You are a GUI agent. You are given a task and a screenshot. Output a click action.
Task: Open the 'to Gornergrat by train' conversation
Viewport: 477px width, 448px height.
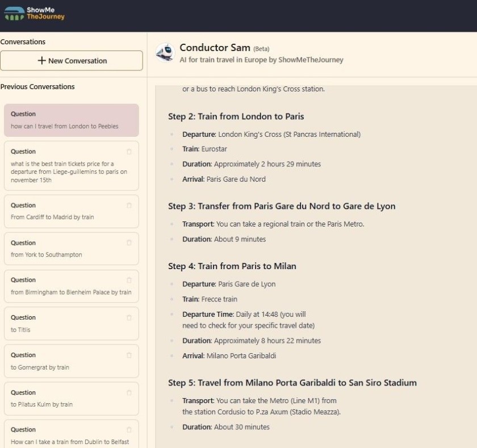72,361
